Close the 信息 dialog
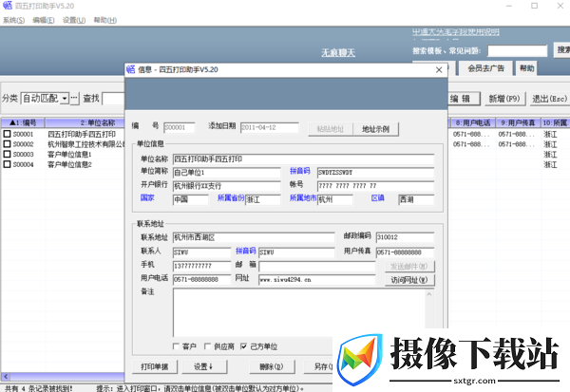The height and width of the screenshot is (392, 570). tap(439, 69)
